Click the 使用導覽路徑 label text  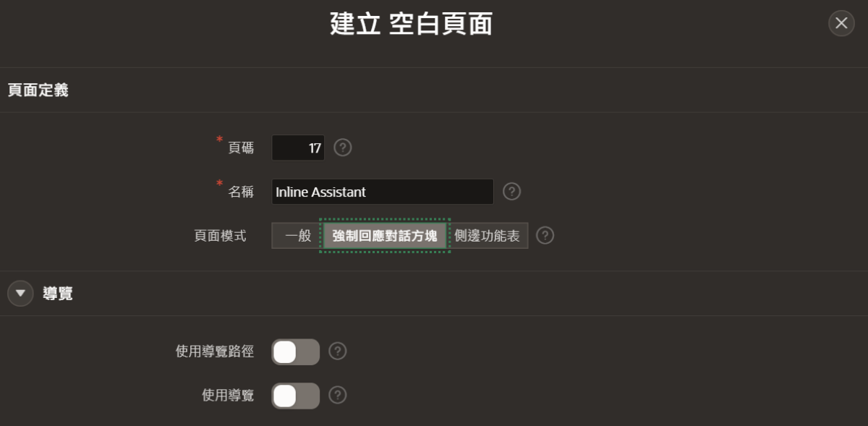tap(215, 352)
